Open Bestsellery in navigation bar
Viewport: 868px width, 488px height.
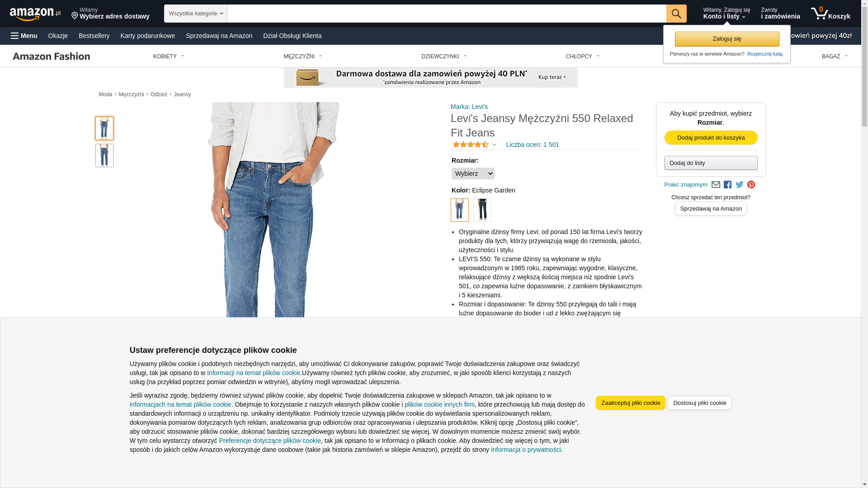click(94, 36)
